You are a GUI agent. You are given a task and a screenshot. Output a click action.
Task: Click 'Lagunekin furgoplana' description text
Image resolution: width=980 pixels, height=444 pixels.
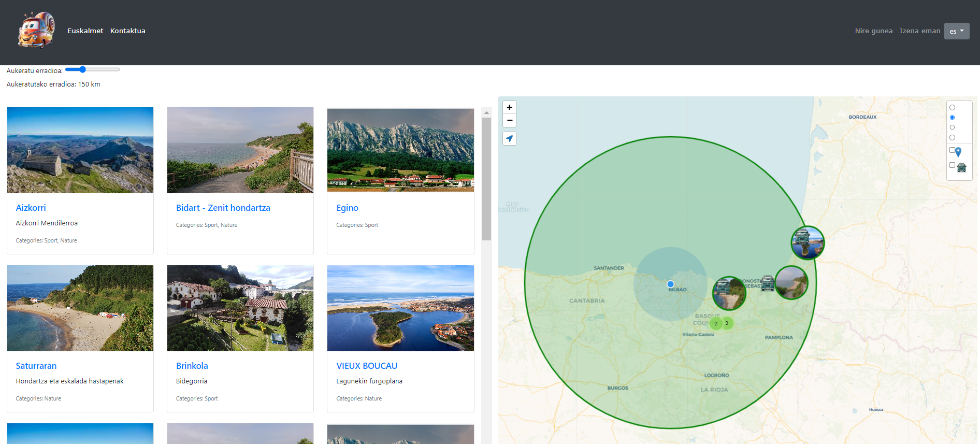click(x=369, y=381)
